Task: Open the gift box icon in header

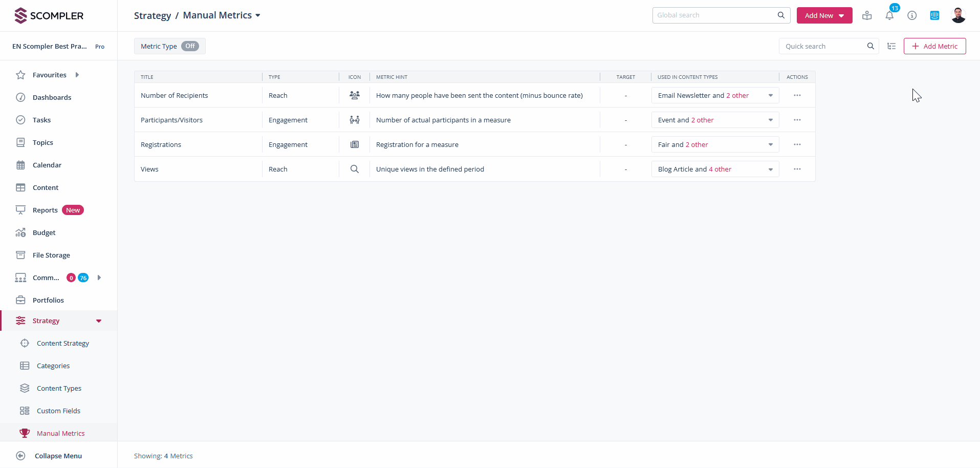Action: click(x=867, y=15)
